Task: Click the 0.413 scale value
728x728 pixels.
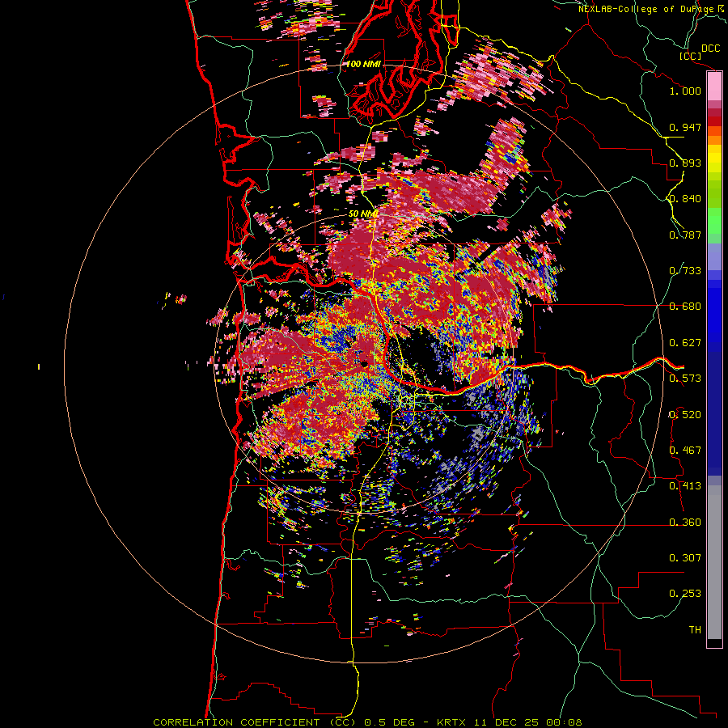Action: pos(685,486)
